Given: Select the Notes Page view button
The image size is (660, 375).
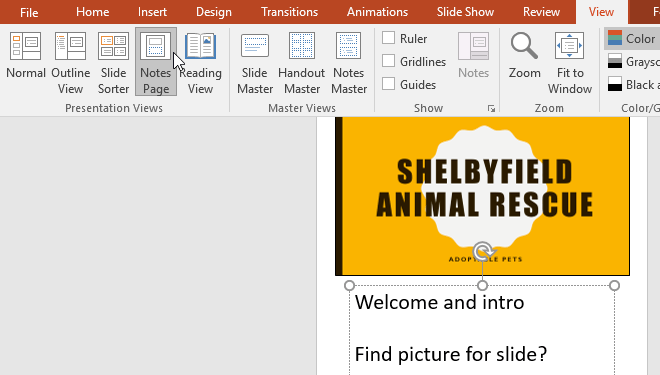Looking at the screenshot, I should coord(156,62).
